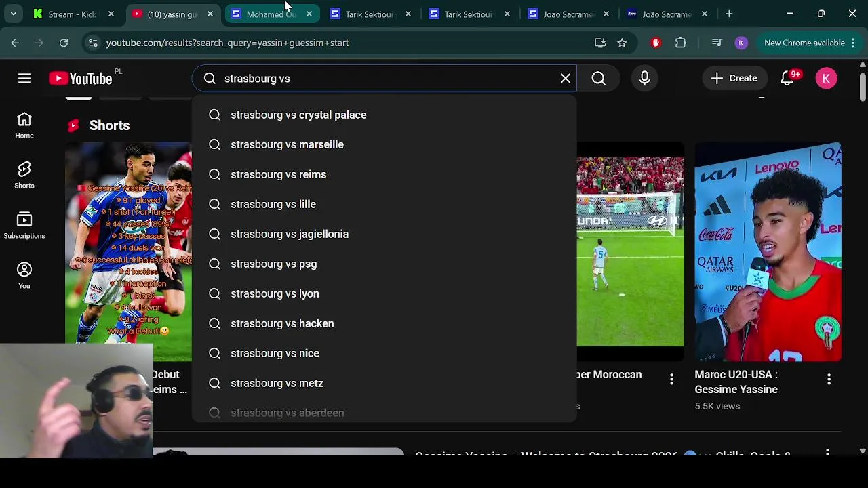The height and width of the screenshot is (488, 868).
Task: Open the Maroc U20-USA interview Short
Action: [x=768, y=251]
